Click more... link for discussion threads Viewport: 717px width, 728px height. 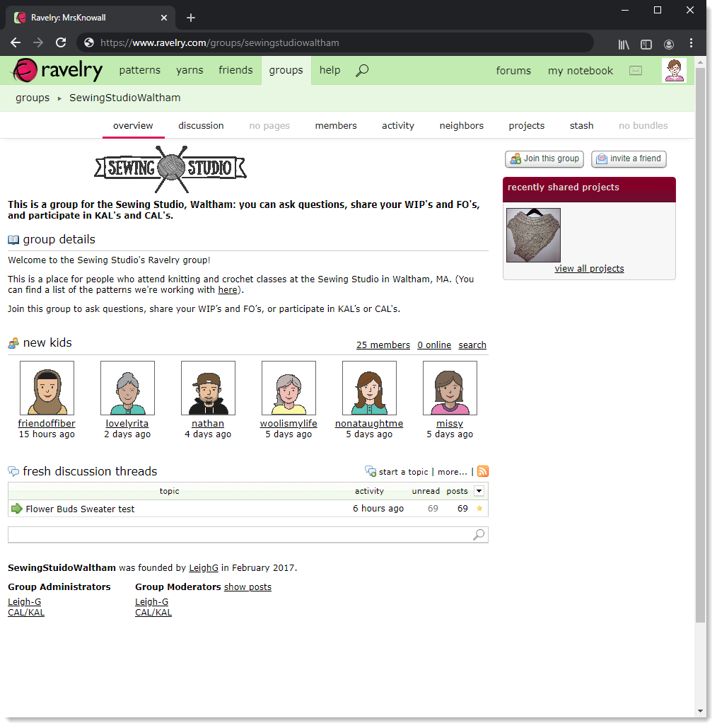(x=452, y=472)
